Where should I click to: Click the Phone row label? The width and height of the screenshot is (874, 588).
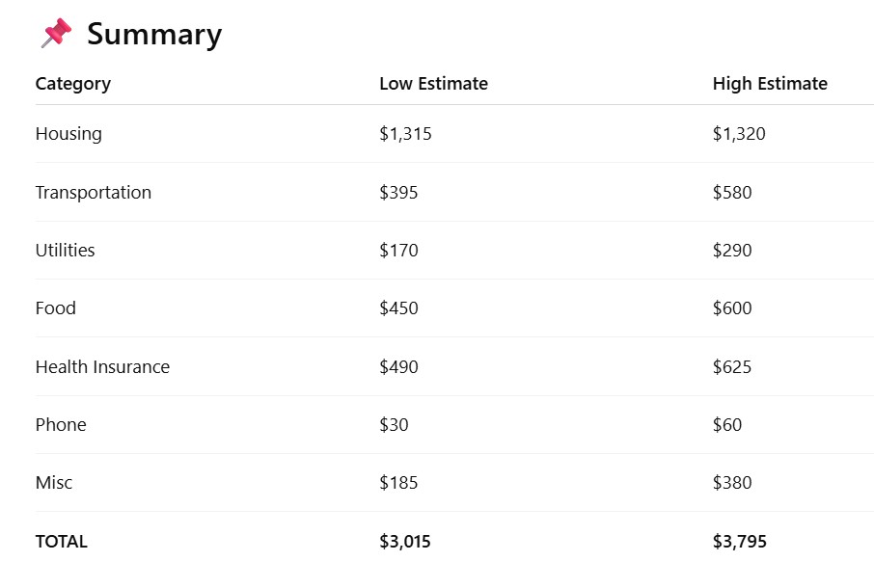coord(61,425)
